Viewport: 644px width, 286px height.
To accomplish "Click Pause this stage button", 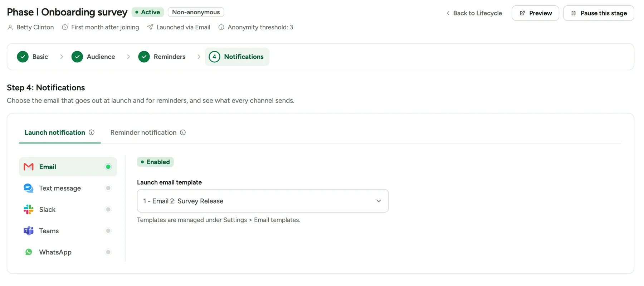I will [x=599, y=13].
